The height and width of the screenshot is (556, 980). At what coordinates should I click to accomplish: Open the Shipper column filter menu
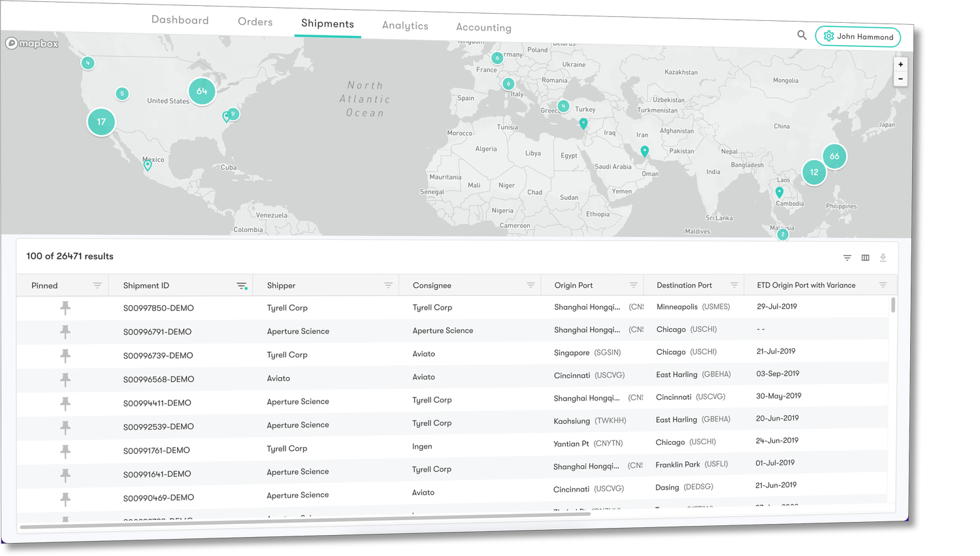(x=389, y=286)
